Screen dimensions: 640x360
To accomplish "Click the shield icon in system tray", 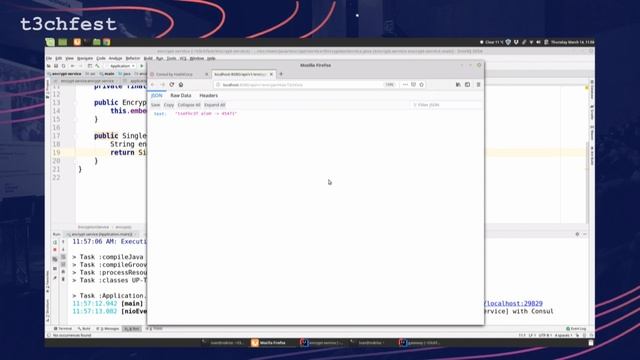I will [x=508, y=42].
